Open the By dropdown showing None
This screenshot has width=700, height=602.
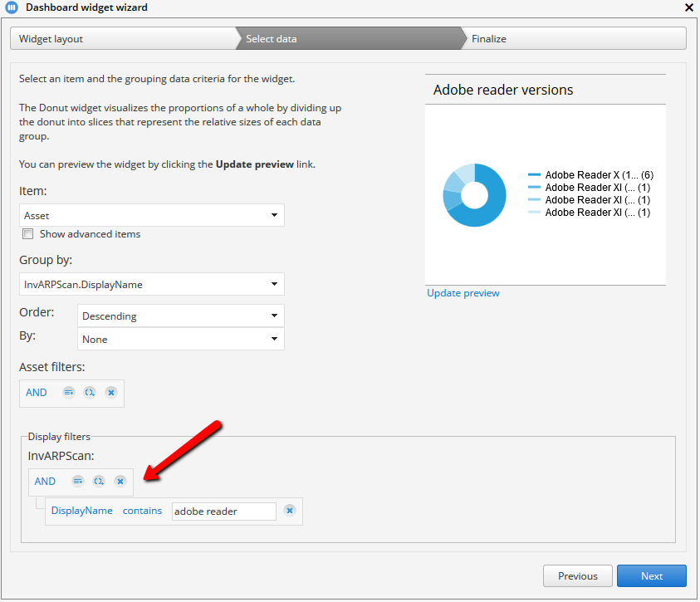pos(181,339)
